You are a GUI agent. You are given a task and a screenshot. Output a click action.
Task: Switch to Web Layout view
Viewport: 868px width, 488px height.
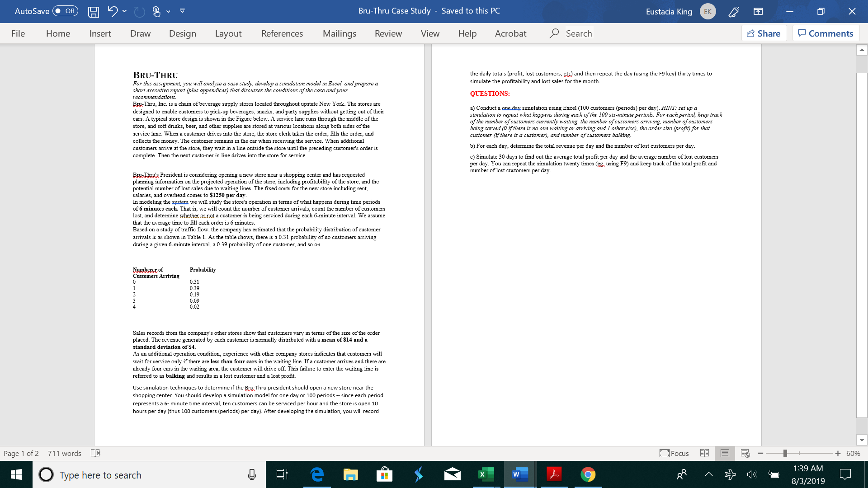744,453
